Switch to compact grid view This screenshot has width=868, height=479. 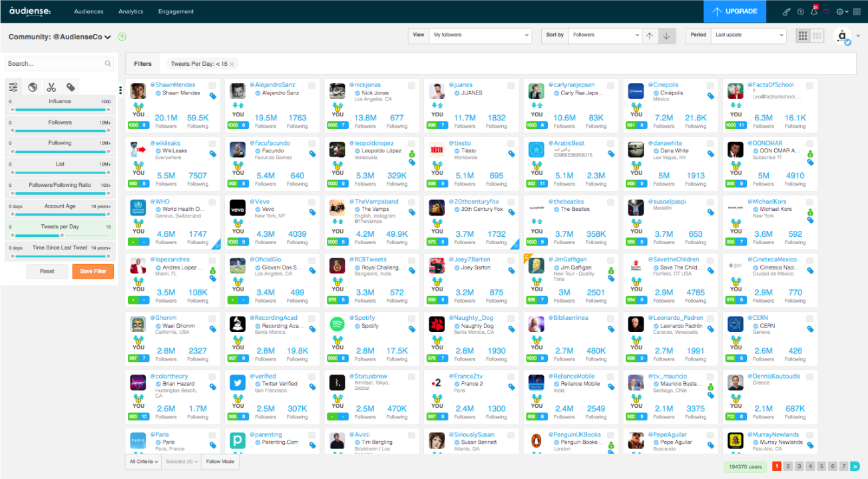coord(803,35)
